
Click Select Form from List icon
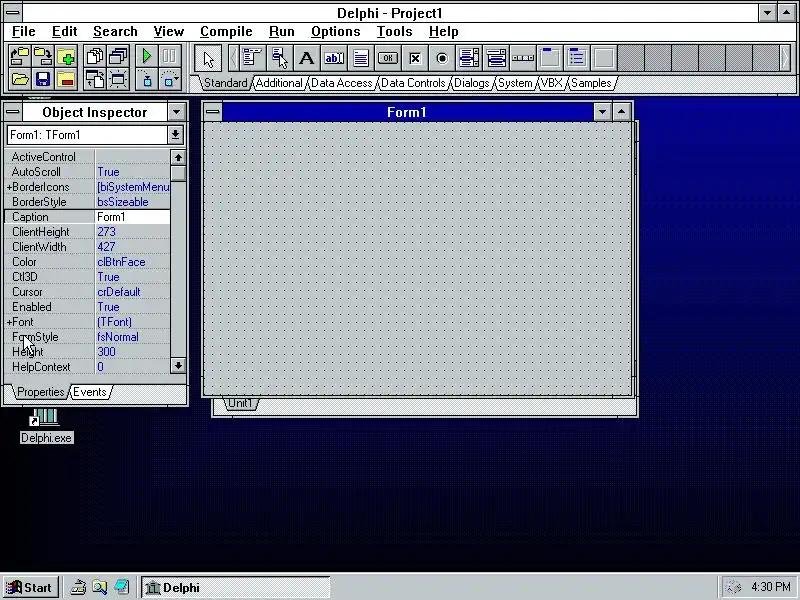[118, 56]
